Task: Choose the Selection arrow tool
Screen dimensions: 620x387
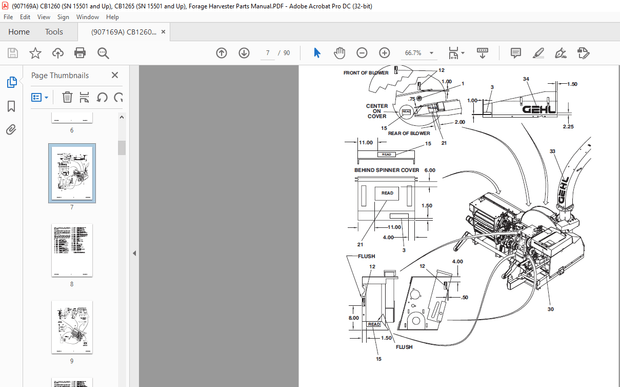Action: coord(317,53)
